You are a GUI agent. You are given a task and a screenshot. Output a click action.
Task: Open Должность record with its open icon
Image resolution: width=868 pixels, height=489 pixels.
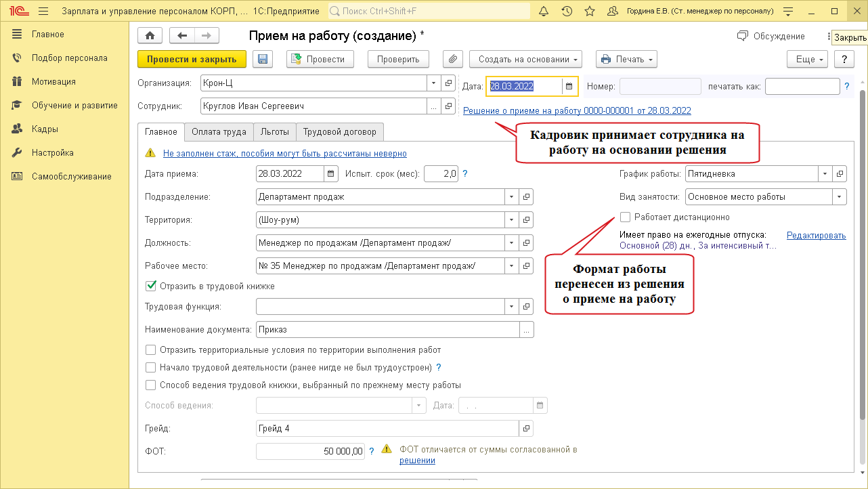527,243
